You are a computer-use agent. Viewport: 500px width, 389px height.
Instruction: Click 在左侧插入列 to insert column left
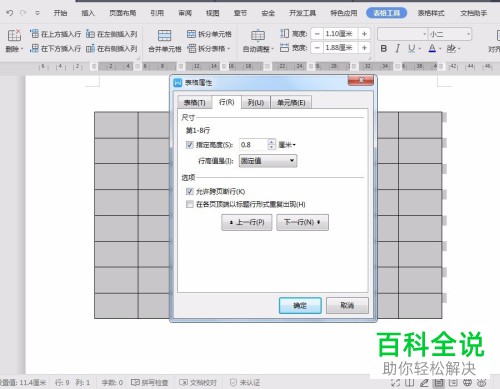click(x=111, y=34)
